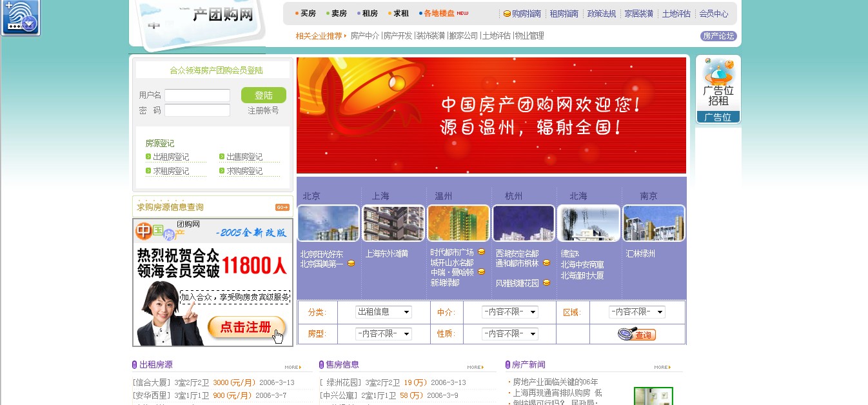The height and width of the screenshot is (405, 868).
Task: Click MORE icon for 售房信息 section
Action: click(x=475, y=368)
